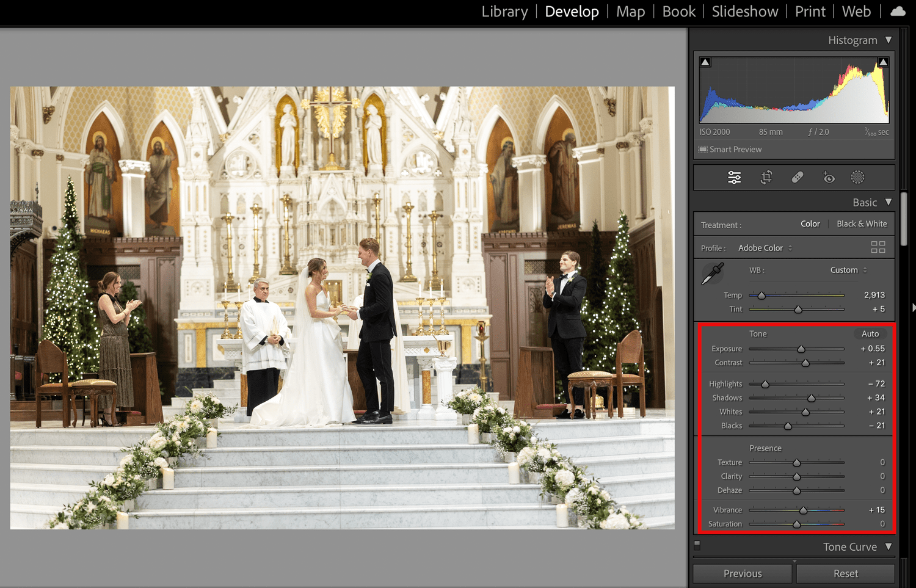Screen dimensions: 916x588
Task: Switch to the Library module
Action: pos(504,11)
